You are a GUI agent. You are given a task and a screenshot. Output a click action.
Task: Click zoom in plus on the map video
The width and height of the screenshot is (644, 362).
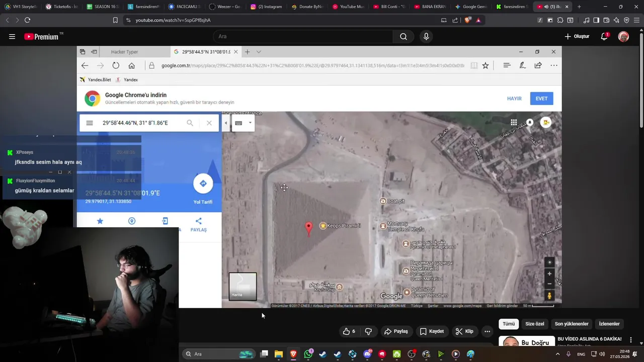(549, 274)
